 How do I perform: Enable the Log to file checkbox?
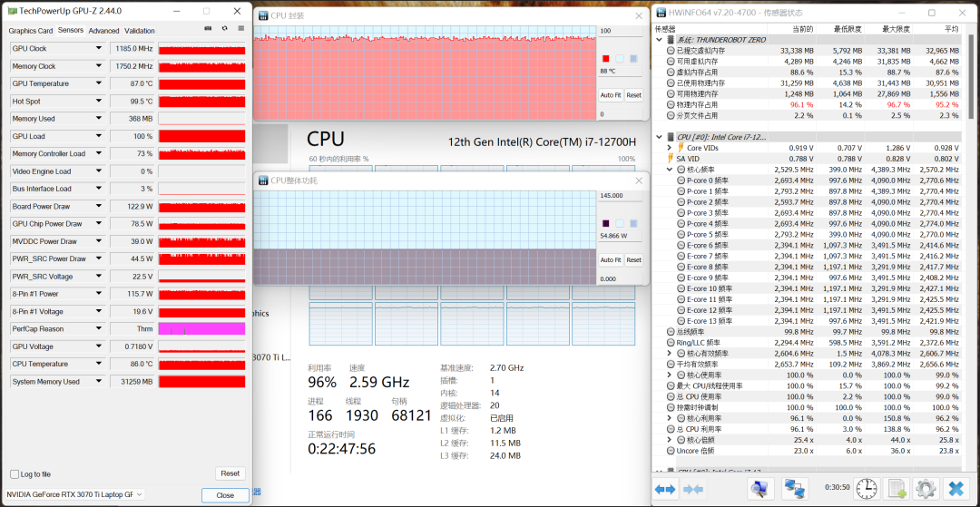[x=15, y=474]
